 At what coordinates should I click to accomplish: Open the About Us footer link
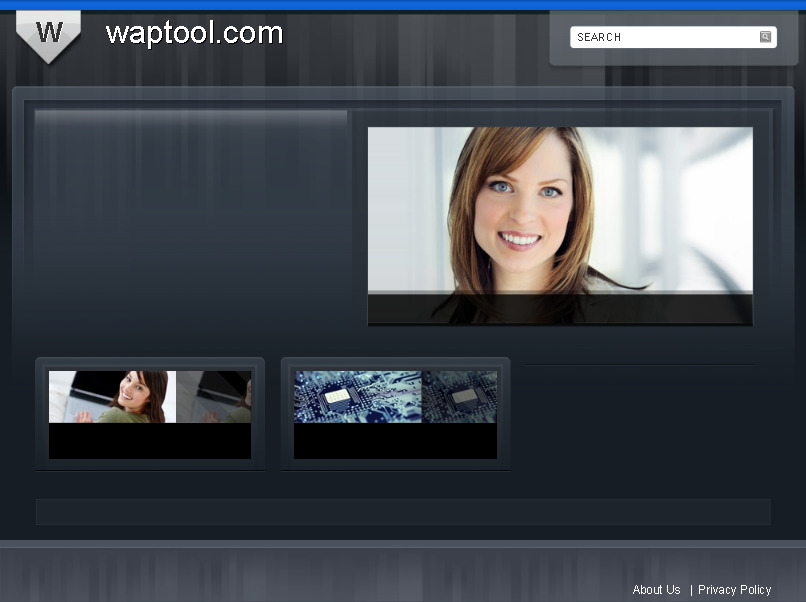(656, 590)
